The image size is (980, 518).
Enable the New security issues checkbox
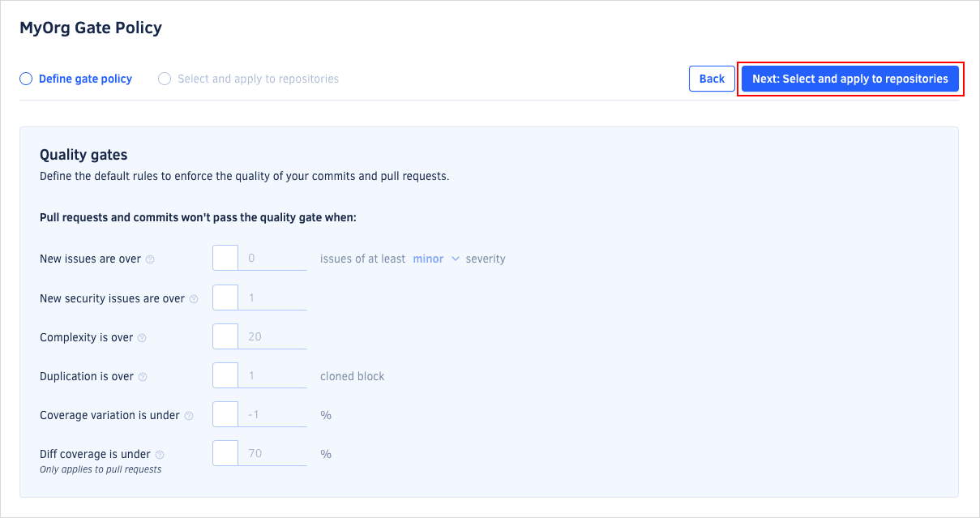coord(225,298)
